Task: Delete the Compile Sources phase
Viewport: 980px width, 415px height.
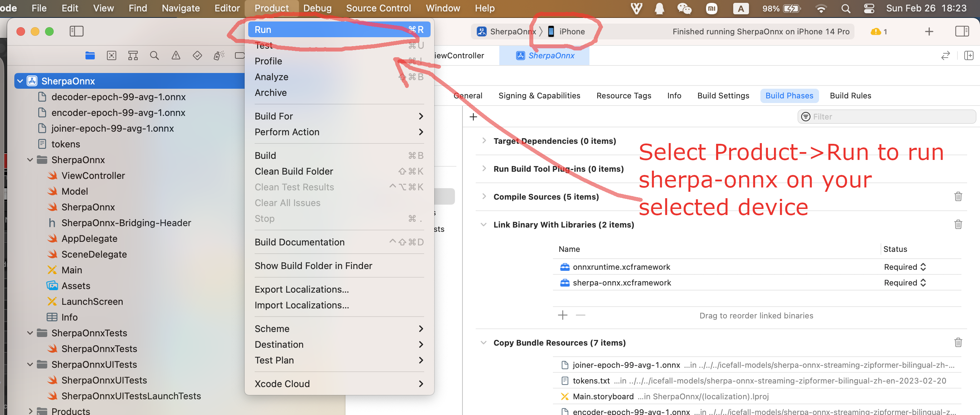Action: click(x=958, y=197)
